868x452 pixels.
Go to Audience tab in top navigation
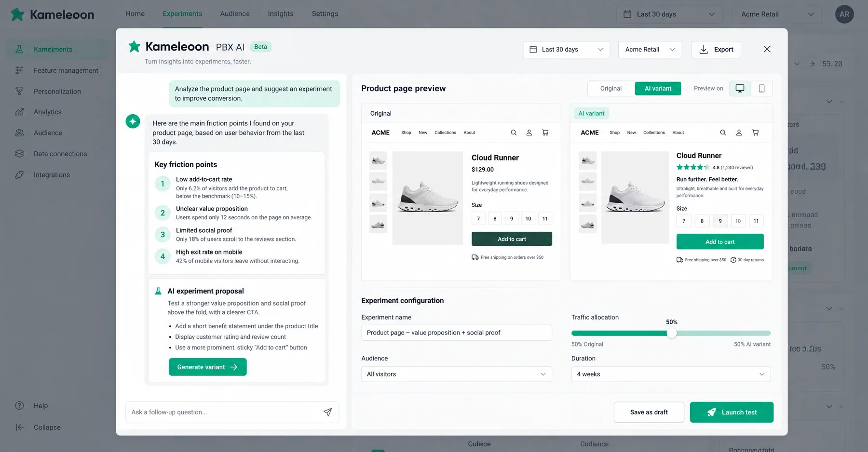tap(235, 13)
